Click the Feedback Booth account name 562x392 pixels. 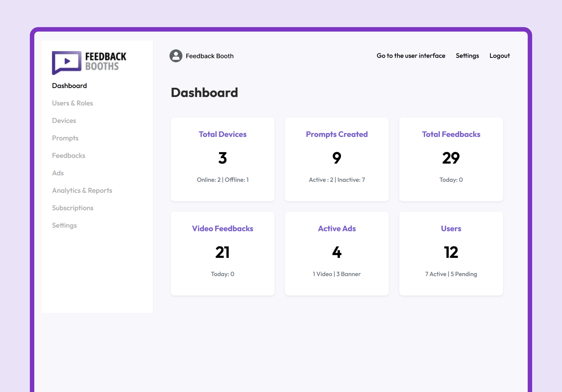[x=210, y=56]
